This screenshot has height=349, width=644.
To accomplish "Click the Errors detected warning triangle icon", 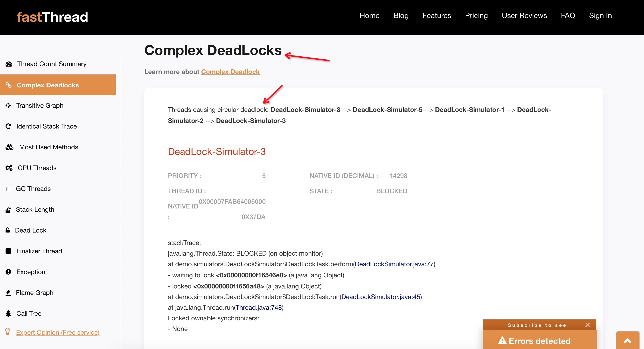I will [x=502, y=340].
